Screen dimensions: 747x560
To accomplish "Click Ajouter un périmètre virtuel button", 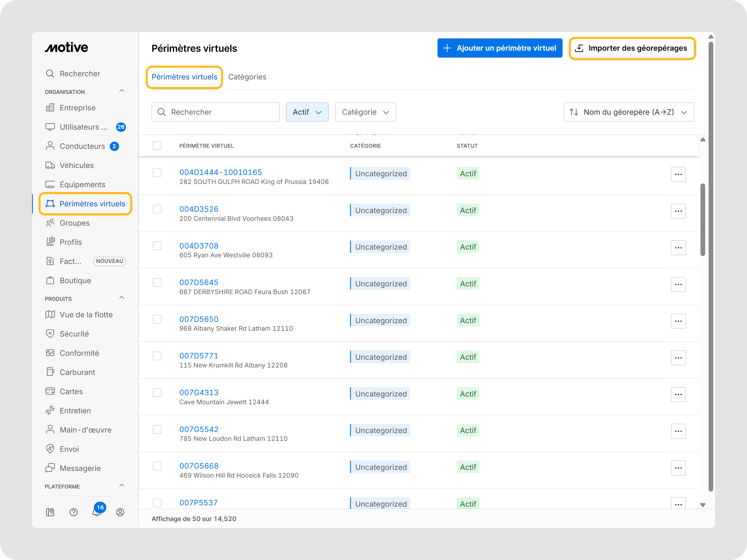I will click(x=499, y=48).
